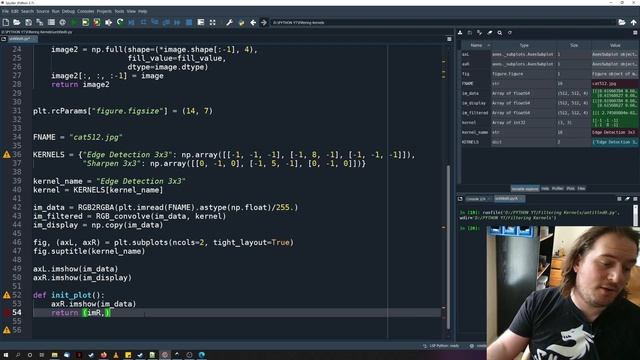Open a file using the folder icon
Image resolution: width=640 pixels, height=360 pixels.
(17, 22)
